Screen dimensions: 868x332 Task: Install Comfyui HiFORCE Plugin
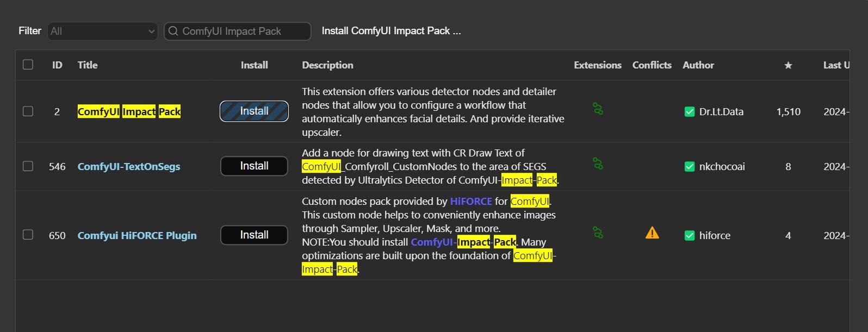tap(254, 235)
